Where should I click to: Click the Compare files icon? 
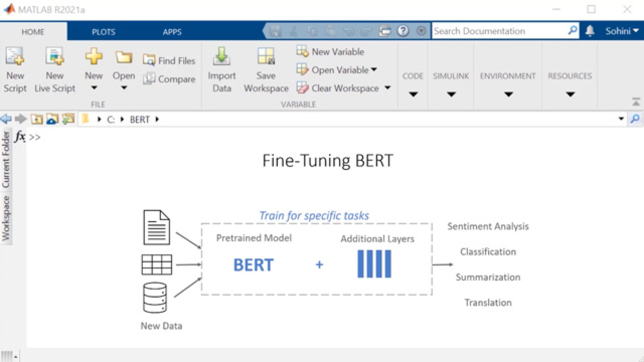point(169,79)
